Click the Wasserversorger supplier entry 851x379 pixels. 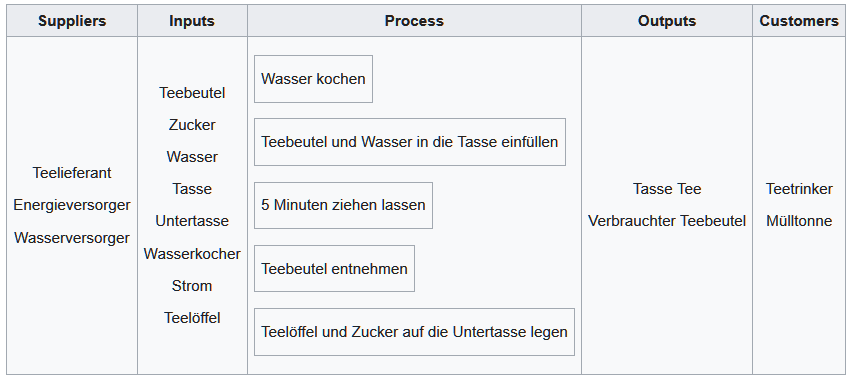72,238
